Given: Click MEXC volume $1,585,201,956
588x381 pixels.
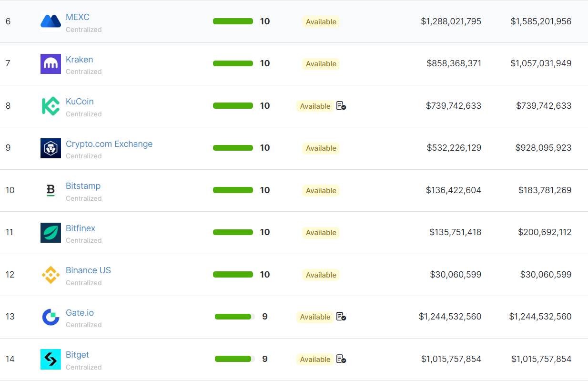Looking at the screenshot, I should [x=541, y=21].
